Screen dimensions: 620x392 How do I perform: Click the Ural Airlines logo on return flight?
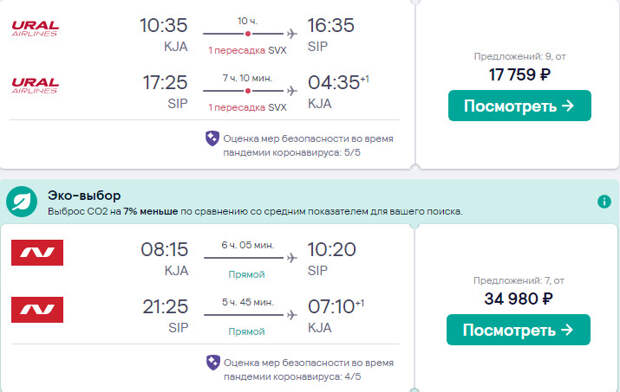coord(35,85)
